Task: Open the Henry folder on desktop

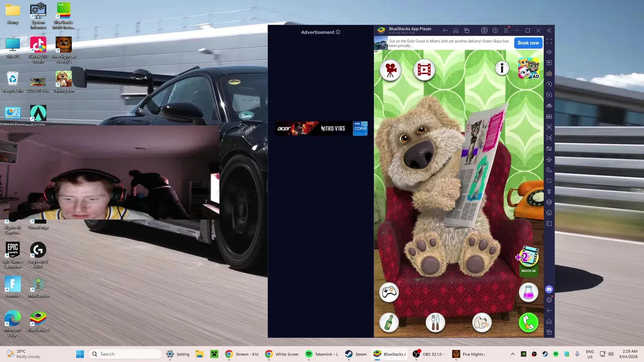Action: pyautogui.click(x=13, y=14)
